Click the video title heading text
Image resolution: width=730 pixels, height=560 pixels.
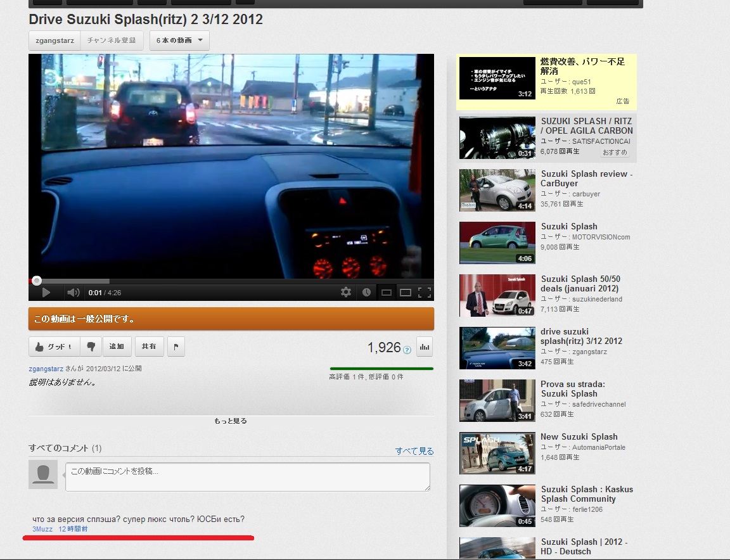146,19
